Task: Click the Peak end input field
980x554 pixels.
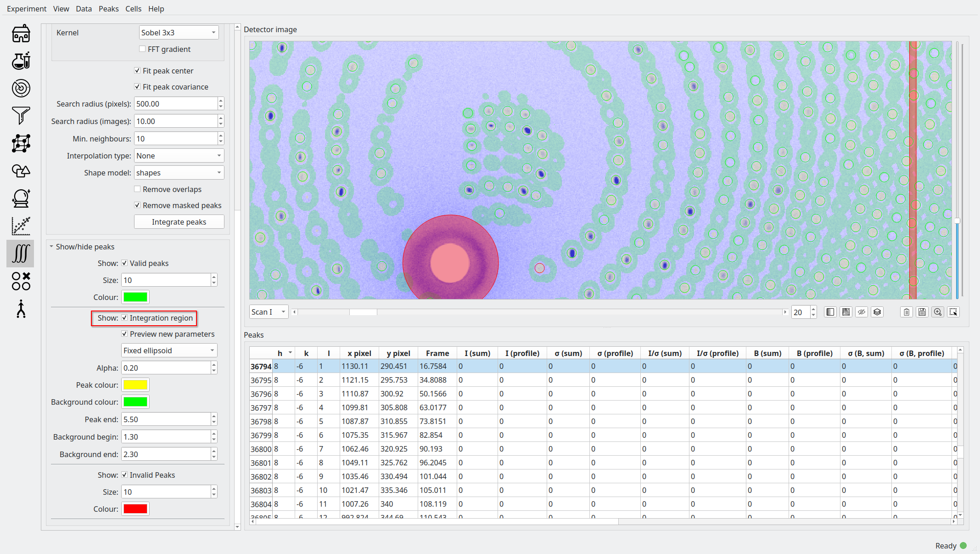Action: tap(165, 419)
